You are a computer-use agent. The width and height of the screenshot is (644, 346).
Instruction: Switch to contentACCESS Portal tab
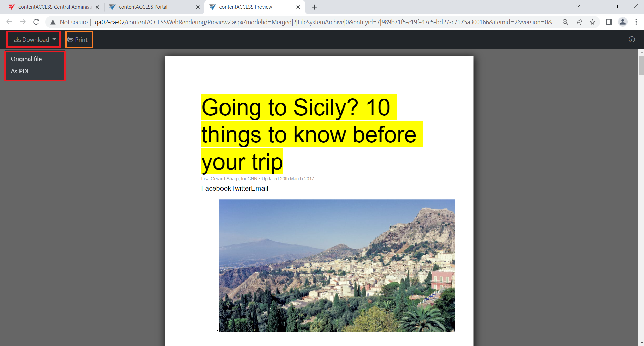pos(143,7)
